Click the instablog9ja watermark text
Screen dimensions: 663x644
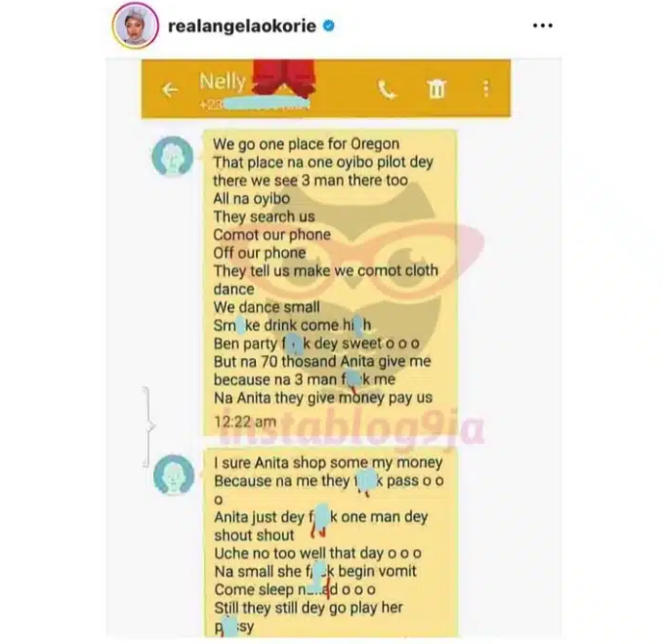click(x=352, y=428)
